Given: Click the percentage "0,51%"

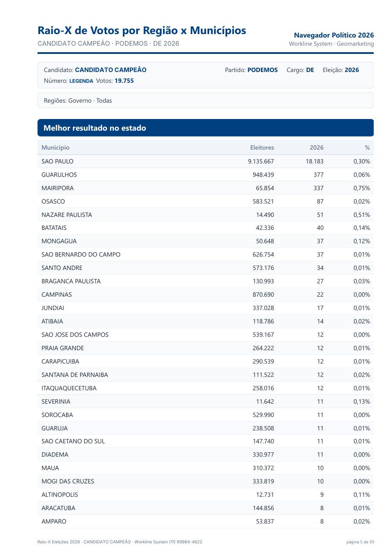Looking at the screenshot, I should coord(362,215).
